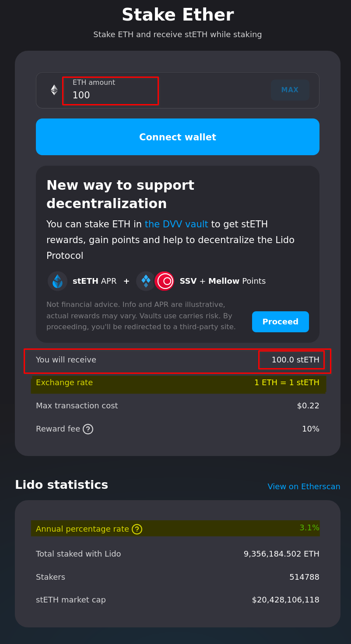Click the SSV network blue icon
The width and height of the screenshot is (351, 644).
[146, 281]
